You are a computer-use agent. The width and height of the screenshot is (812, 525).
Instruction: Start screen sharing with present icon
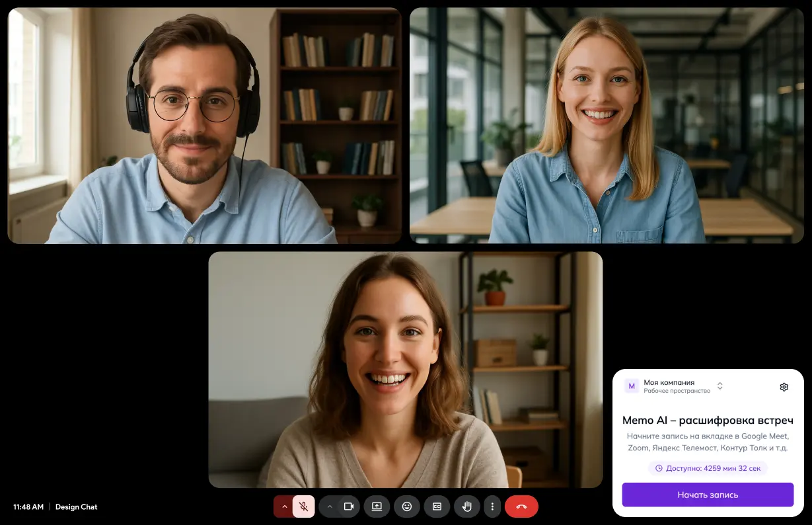(377, 506)
